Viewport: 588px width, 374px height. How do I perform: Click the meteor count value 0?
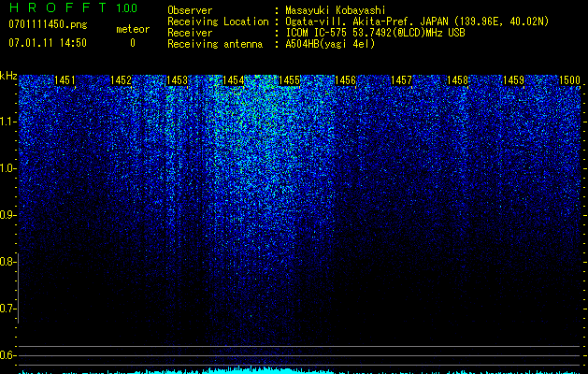133,43
